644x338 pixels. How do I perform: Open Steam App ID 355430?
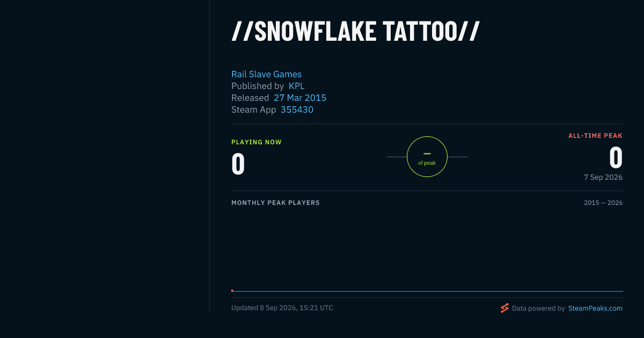point(297,109)
